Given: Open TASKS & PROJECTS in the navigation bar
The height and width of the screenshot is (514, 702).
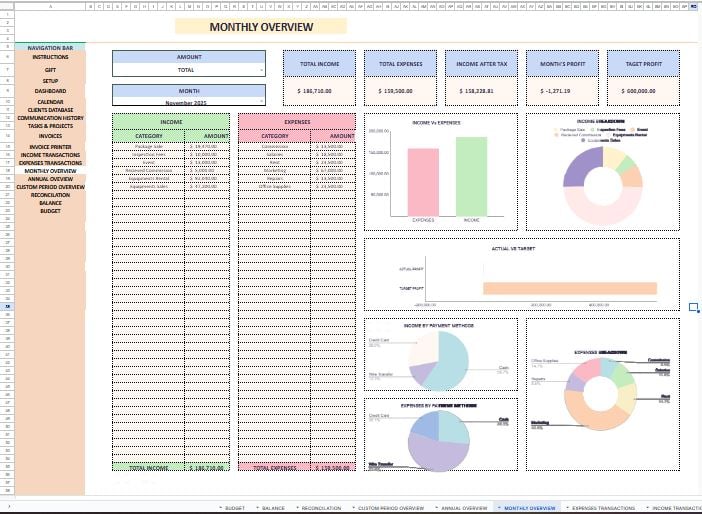Looking at the screenshot, I should pyautogui.click(x=50, y=126).
